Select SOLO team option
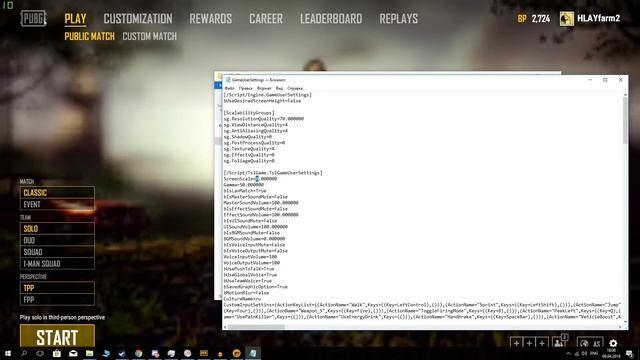The image size is (640, 360). click(57, 229)
